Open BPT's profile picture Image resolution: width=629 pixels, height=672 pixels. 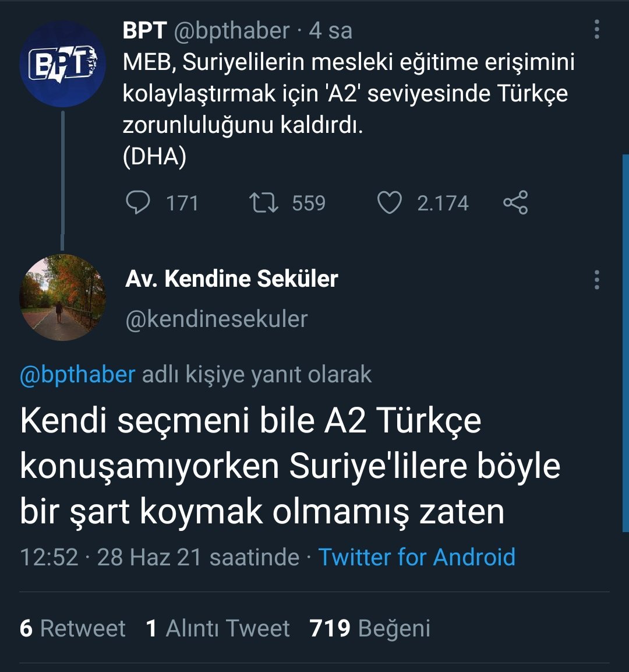click(x=63, y=64)
